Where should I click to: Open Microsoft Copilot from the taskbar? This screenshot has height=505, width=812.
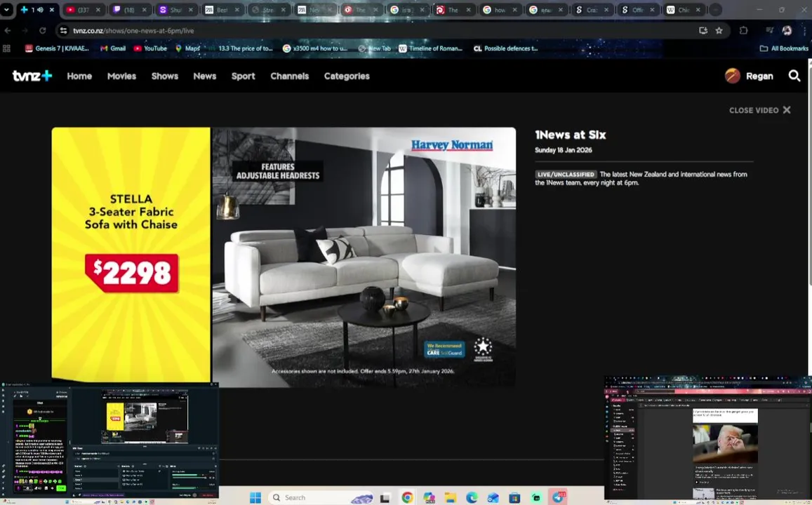click(429, 498)
